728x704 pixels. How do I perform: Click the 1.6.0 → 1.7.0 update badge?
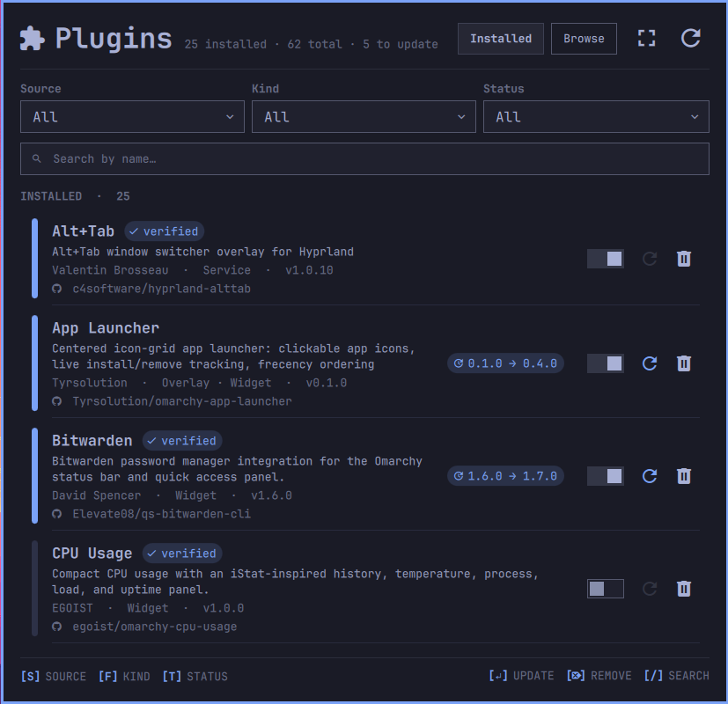505,476
